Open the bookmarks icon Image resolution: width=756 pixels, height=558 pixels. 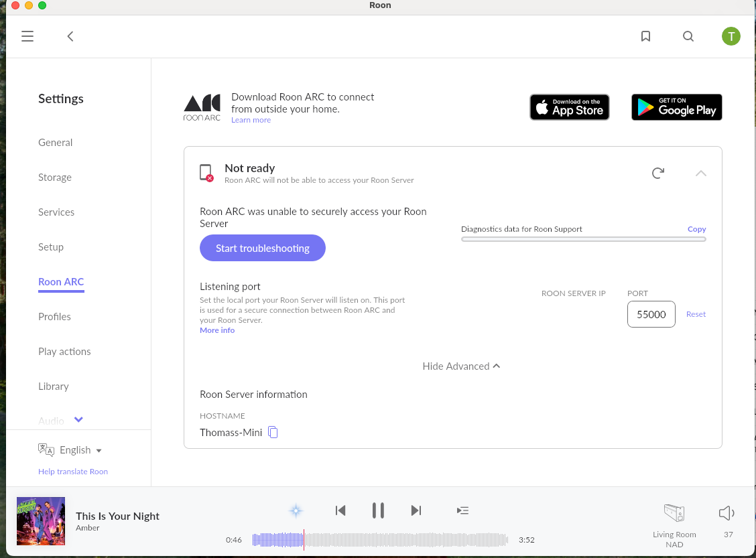point(645,36)
